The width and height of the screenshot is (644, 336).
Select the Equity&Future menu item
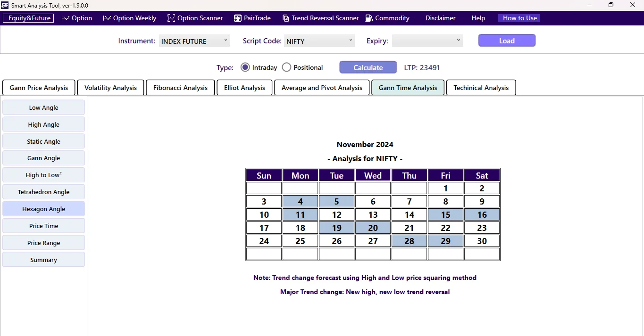click(x=28, y=18)
